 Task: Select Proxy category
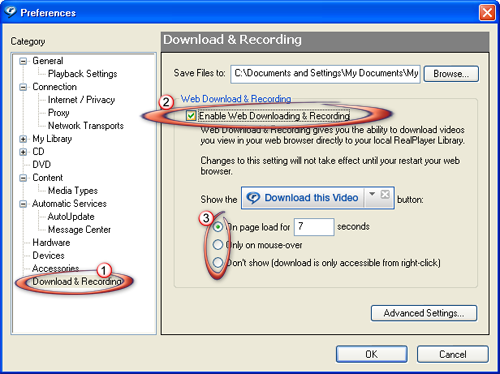(59, 113)
